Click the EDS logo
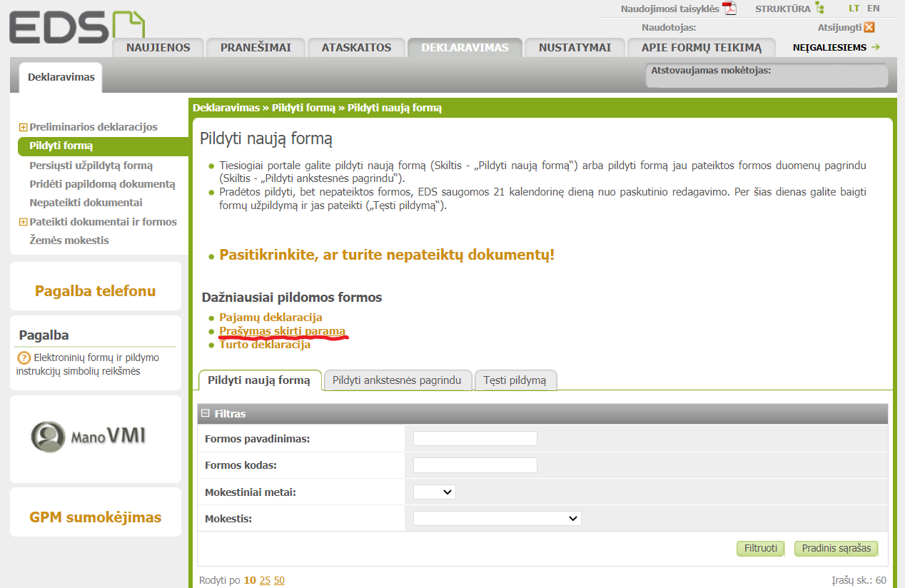The height and width of the screenshot is (588, 905). (x=77, y=28)
